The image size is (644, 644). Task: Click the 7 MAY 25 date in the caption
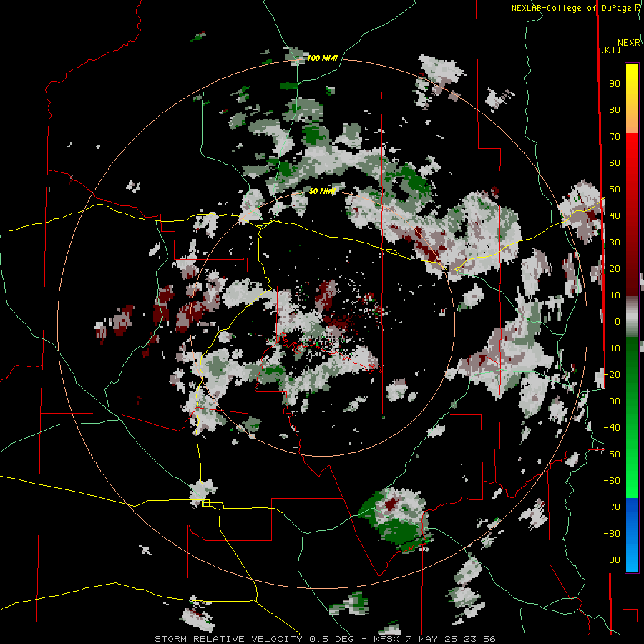[x=432, y=639]
